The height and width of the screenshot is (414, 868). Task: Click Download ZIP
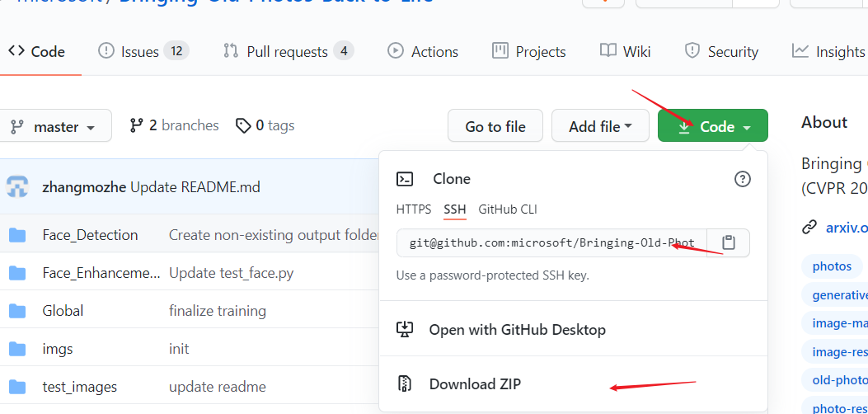pyautogui.click(x=475, y=384)
